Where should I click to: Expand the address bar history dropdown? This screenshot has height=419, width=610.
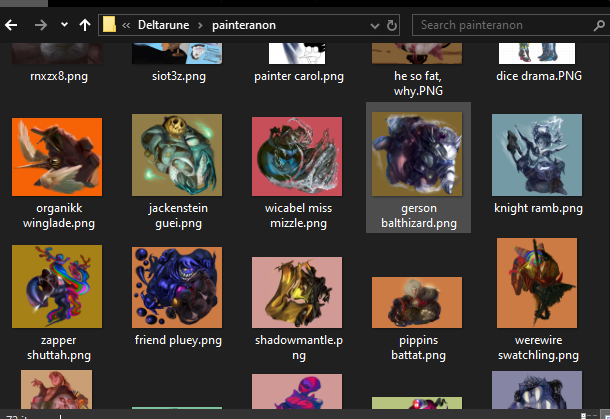(x=375, y=26)
